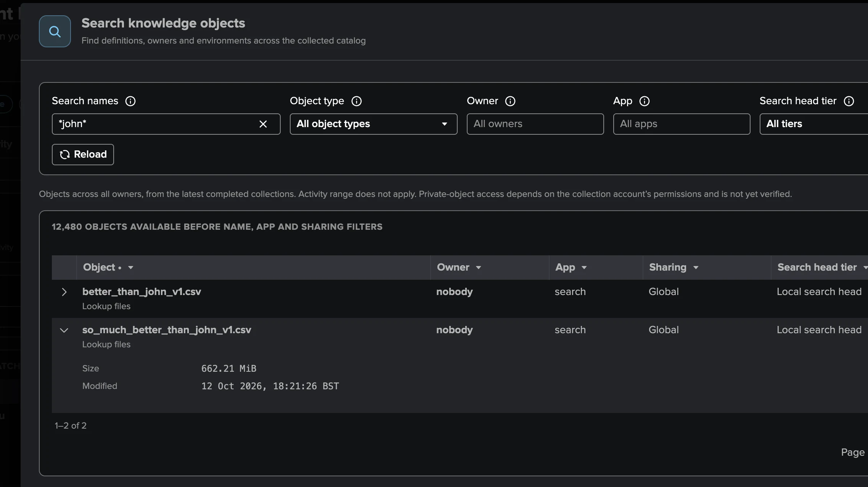Screen dimensions: 868x487
Task: Select so_much_better_than_john_v1.csv object name
Action: (x=167, y=330)
